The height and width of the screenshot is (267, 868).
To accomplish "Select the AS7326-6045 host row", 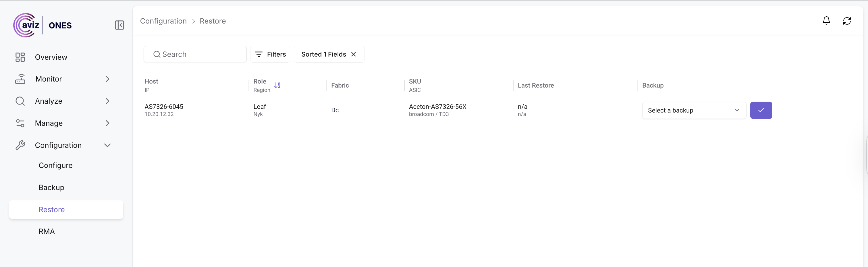I will [x=164, y=107].
